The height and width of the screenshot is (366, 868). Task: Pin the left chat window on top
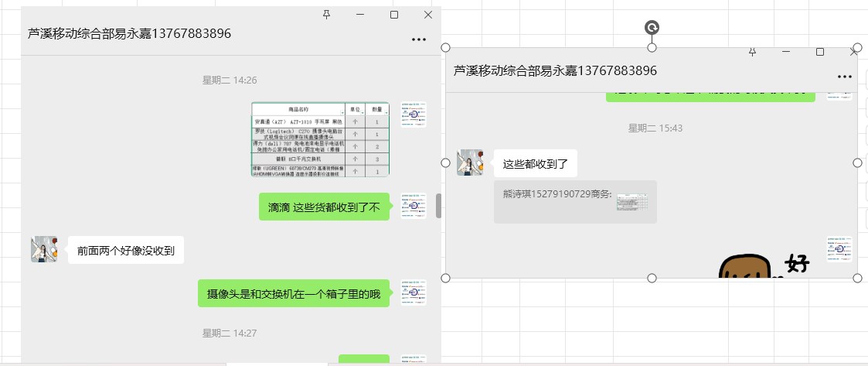(x=326, y=15)
